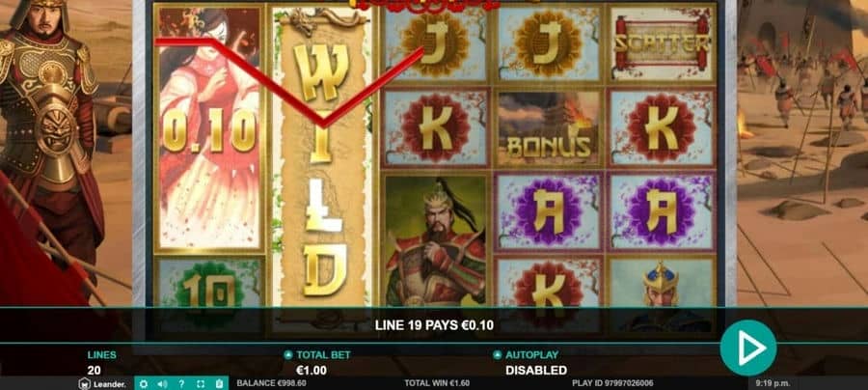Image resolution: width=868 pixels, height=390 pixels.
Task: Toggle fullscreen mode icon
Action: 201,383
